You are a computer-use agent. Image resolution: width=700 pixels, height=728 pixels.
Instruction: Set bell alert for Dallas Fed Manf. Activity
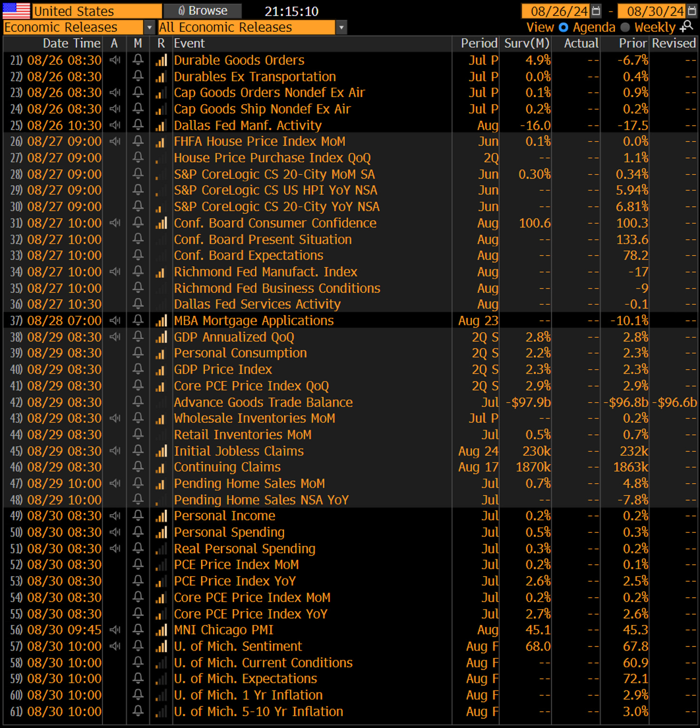pos(138,125)
